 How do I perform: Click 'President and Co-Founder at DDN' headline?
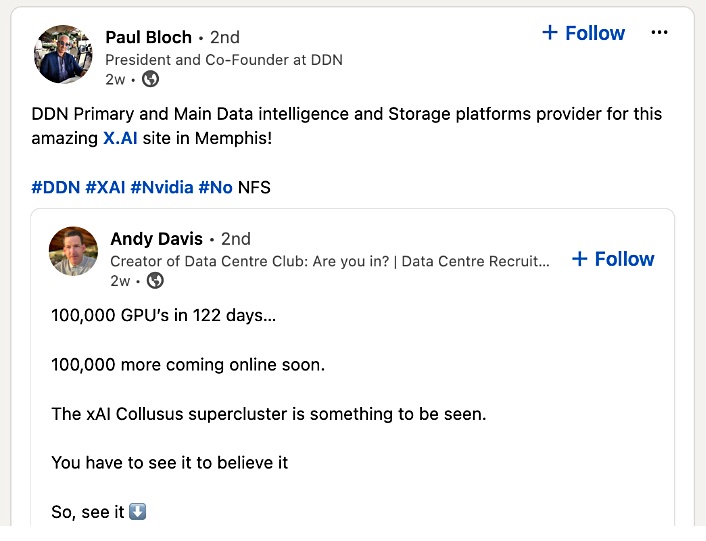(224, 60)
